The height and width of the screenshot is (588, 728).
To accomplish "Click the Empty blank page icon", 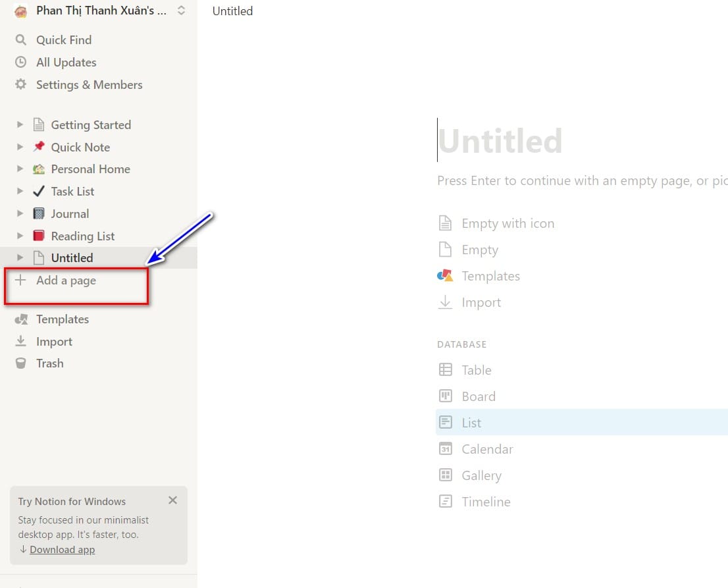I will coord(445,250).
